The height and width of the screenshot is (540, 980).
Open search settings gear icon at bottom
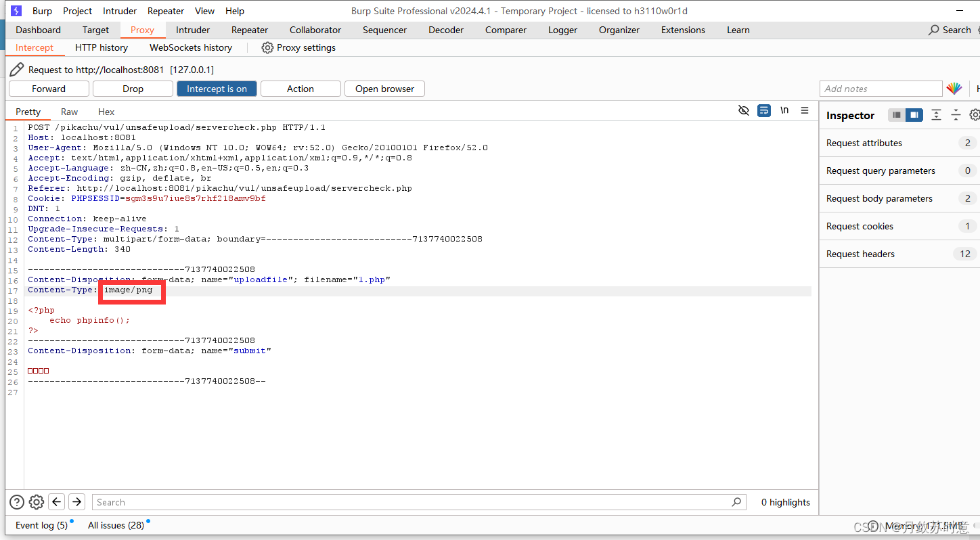[x=37, y=502]
